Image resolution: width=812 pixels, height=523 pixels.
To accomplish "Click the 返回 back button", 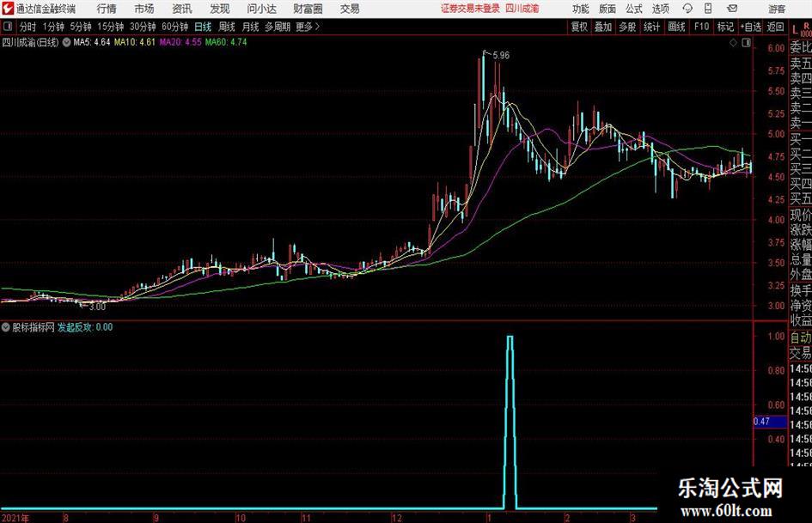I will [775, 27].
